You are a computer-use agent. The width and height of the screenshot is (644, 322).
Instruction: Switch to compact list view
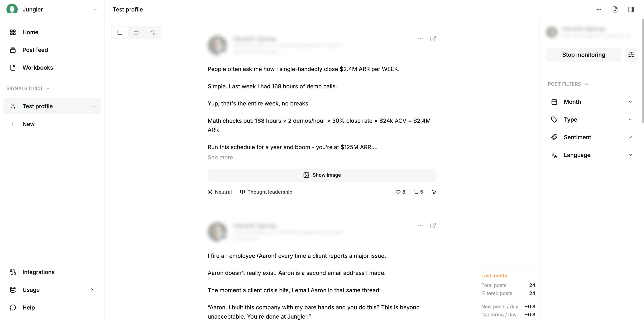136,32
